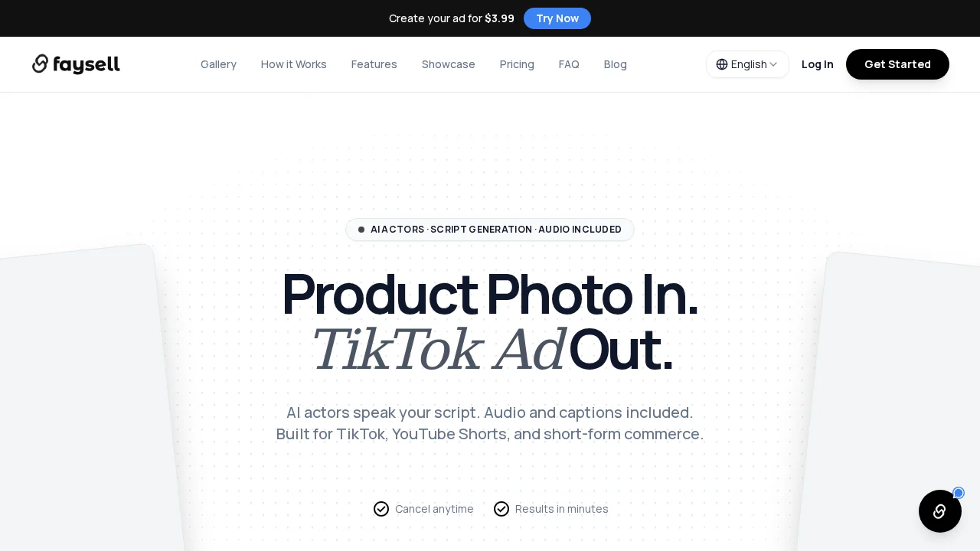
Task: Click the Try Now banner button
Action: [x=557, y=18]
